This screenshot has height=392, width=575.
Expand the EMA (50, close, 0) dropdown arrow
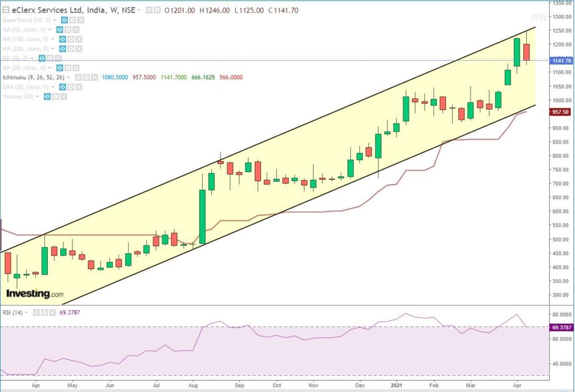(53, 87)
